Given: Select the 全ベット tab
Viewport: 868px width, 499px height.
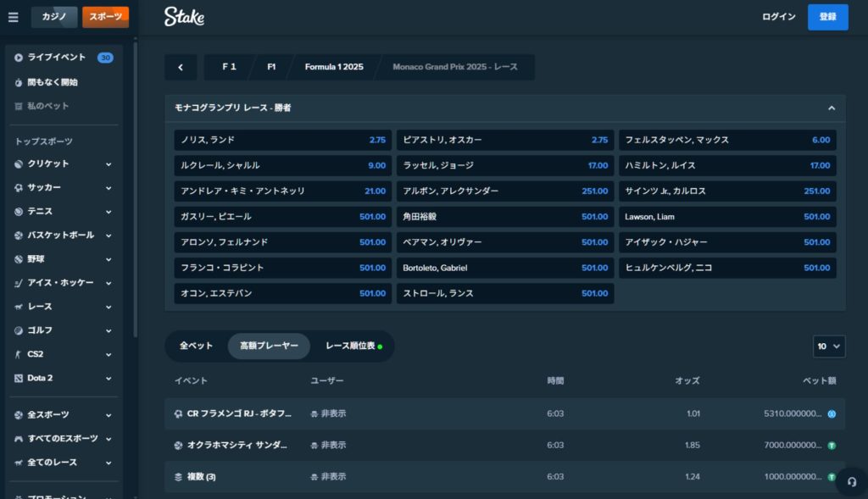Looking at the screenshot, I should point(196,347).
